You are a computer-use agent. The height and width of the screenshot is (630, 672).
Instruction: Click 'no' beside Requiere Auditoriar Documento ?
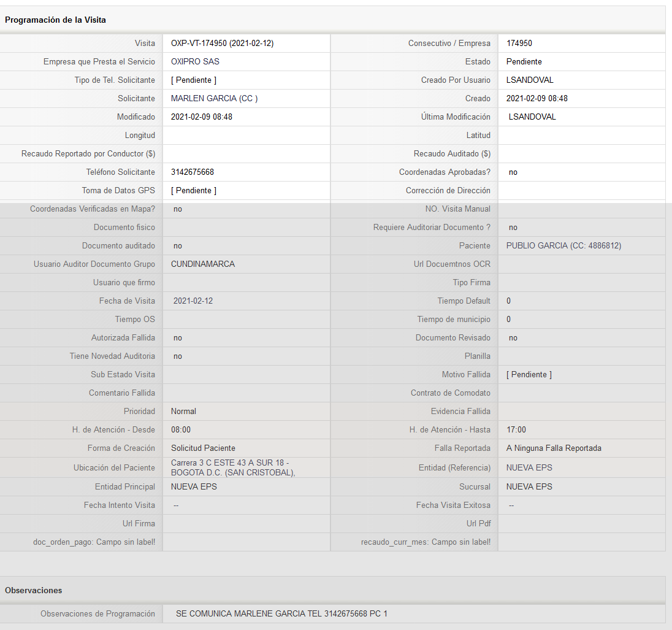513,228
